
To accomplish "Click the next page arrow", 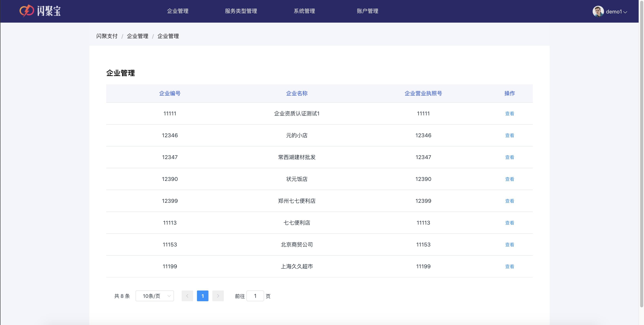I will [x=218, y=296].
